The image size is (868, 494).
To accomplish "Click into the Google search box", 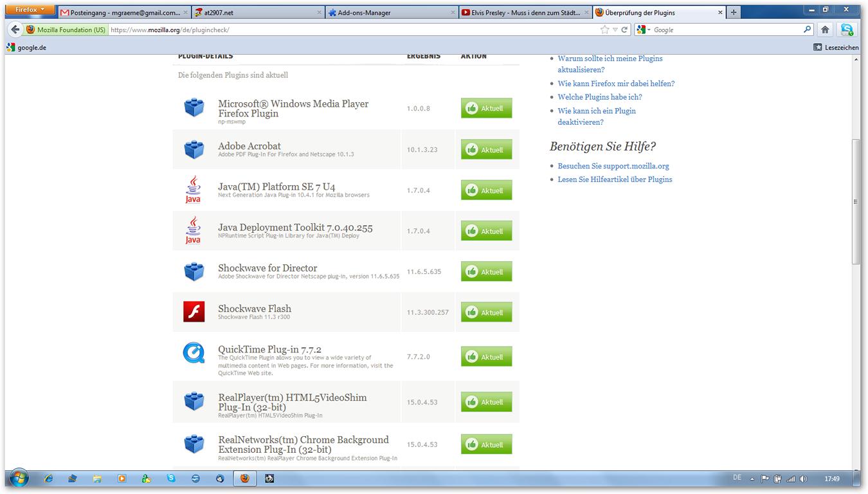I will click(727, 30).
